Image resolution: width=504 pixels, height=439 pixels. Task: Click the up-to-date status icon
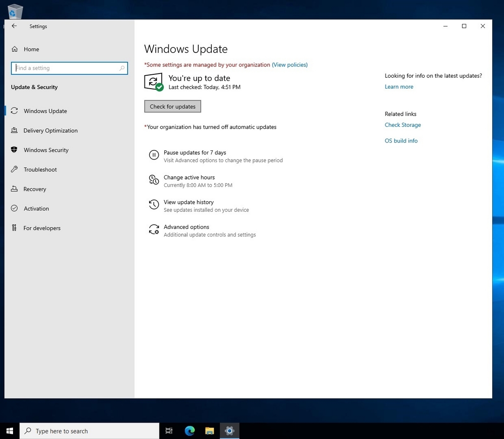[x=154, y=82]
